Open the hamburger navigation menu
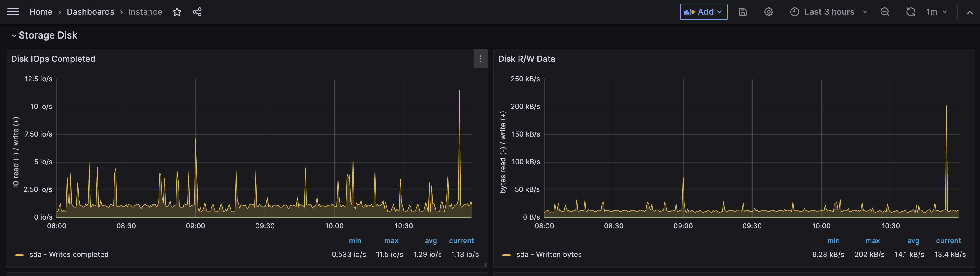980x276 pixels. 13,12
